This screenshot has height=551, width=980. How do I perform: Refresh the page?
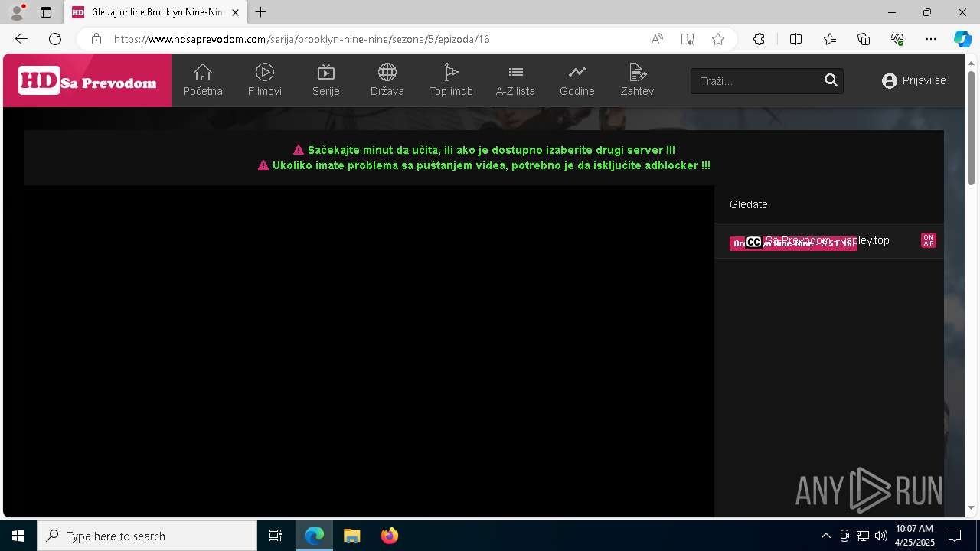[x=55, y=39]
